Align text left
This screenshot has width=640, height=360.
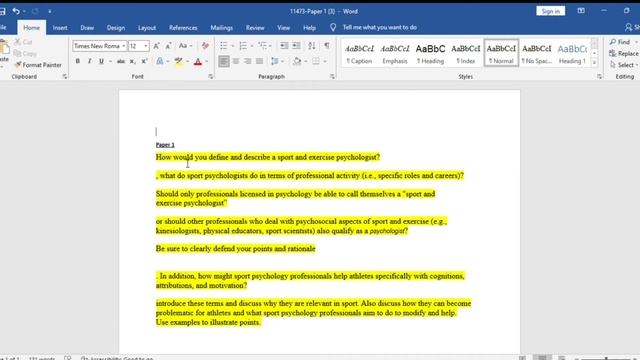pyautogui.click(x=224, y=61)
